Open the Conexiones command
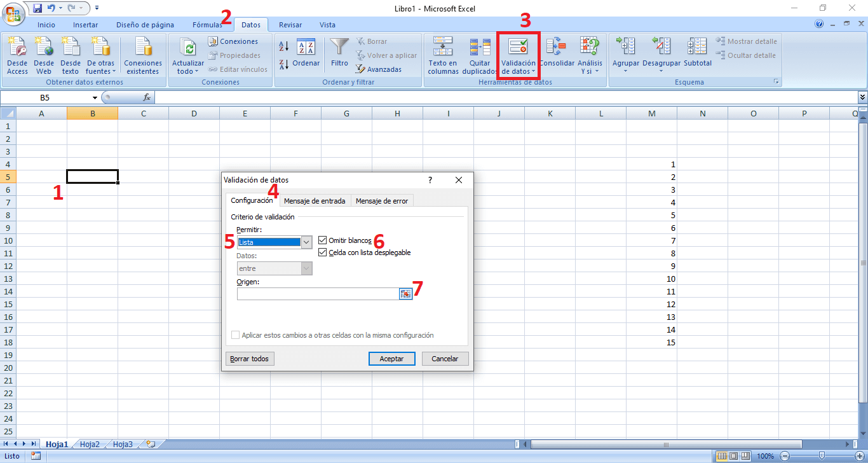868x463 pixels. pyautogui.click(x=233, y=41)
